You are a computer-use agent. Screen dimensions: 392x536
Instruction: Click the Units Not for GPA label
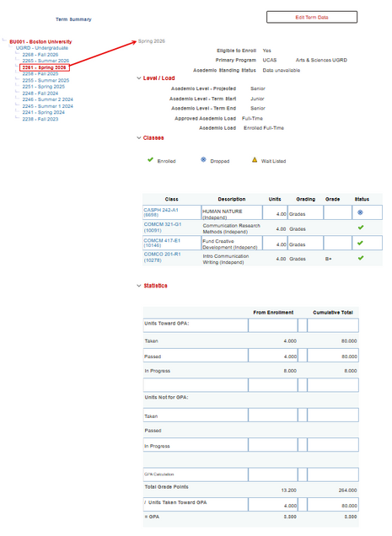166,397
